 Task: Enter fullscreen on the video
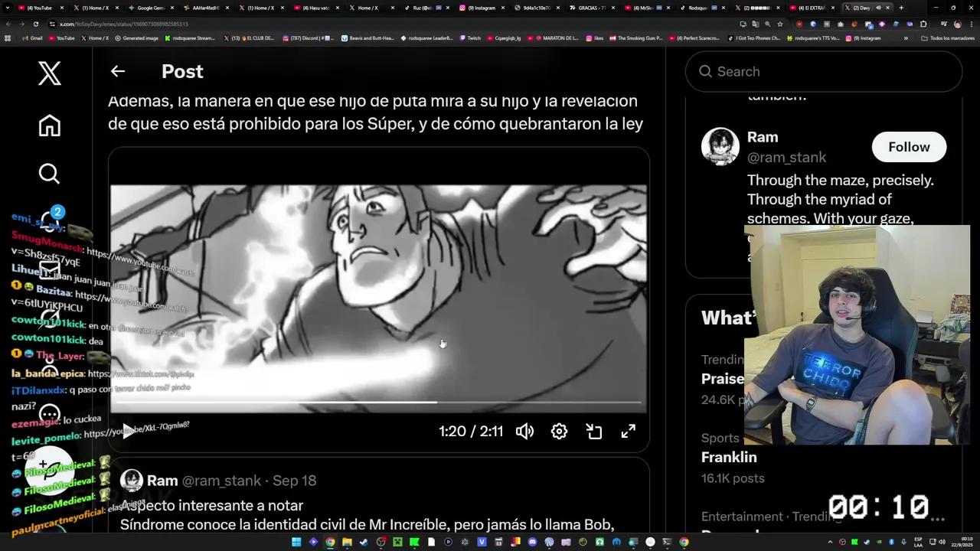click(628, 432)
